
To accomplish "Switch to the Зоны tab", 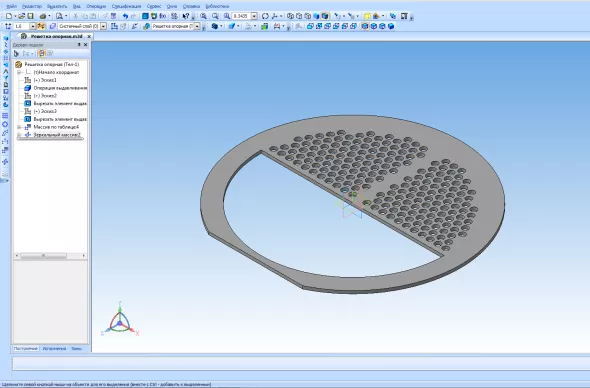I will click(x=76, y=348).
